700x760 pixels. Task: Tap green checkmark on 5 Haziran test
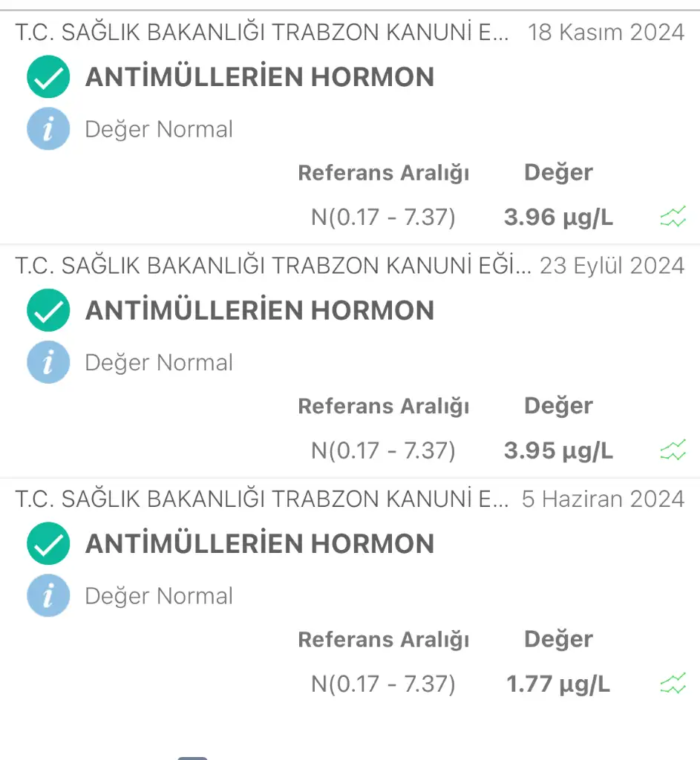point(48,544)
